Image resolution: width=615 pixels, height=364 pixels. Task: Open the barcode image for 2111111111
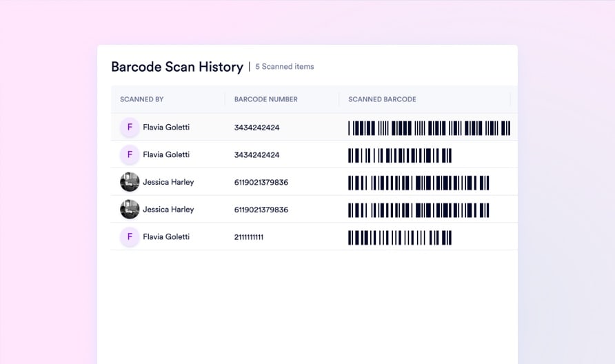click(400, 238)
